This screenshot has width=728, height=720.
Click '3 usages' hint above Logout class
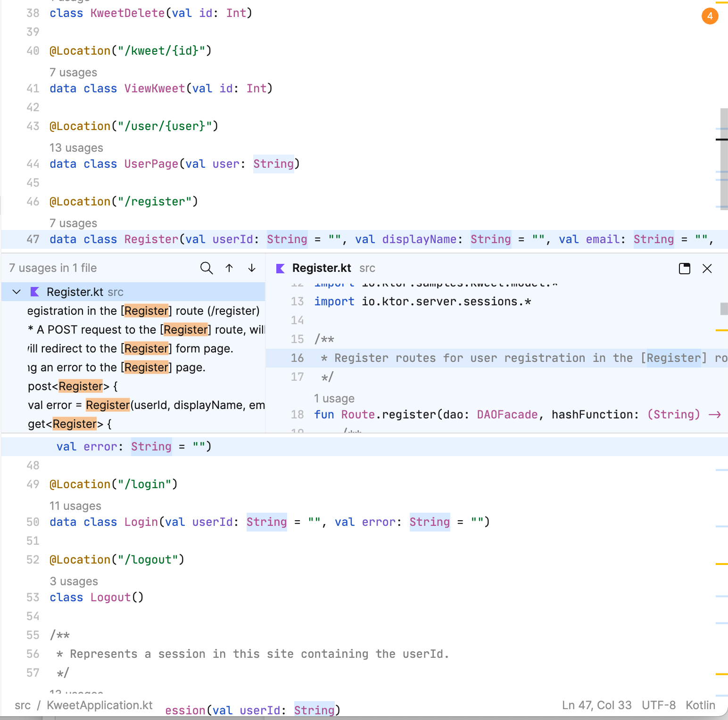point(74,581)
